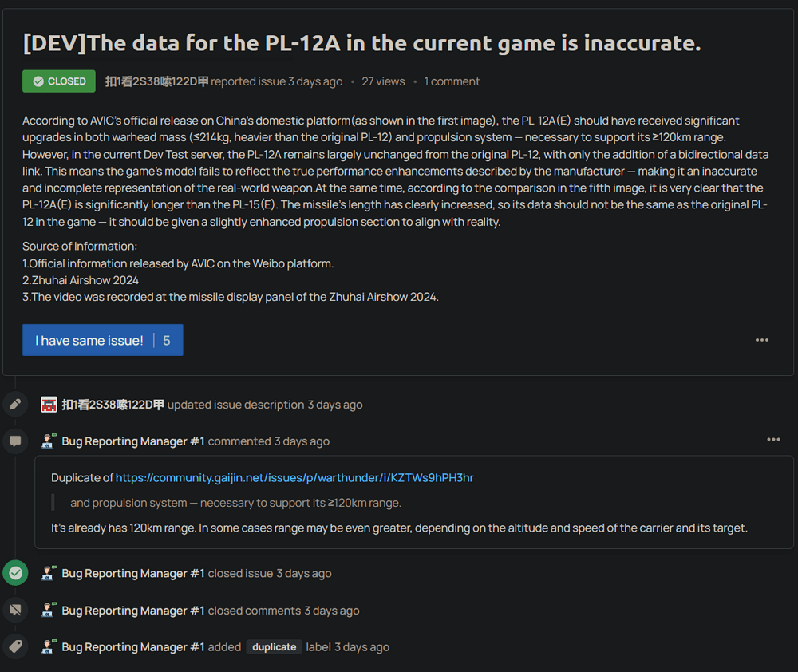Click the 'duplicate' label tag
Image resolution: width=798 pixels, height=672 pixels.
pos(274,647)
